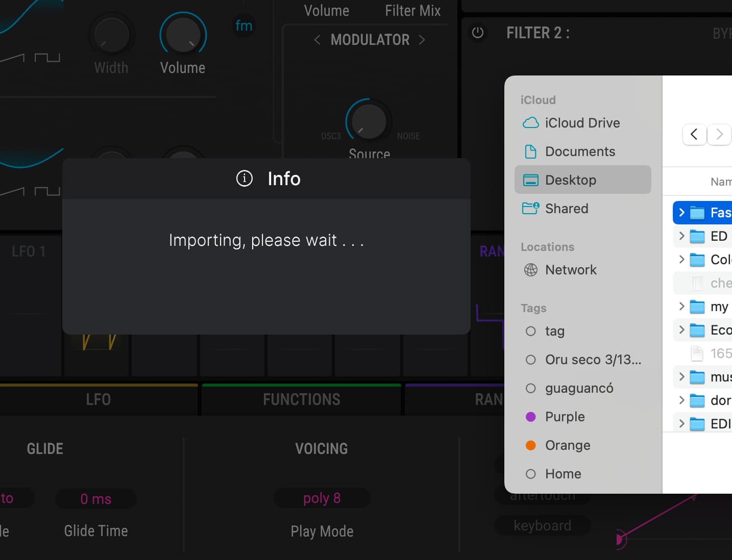Go forward in the file browser
The width and height of the screenshot is (732, 560).
pos(719,135)
